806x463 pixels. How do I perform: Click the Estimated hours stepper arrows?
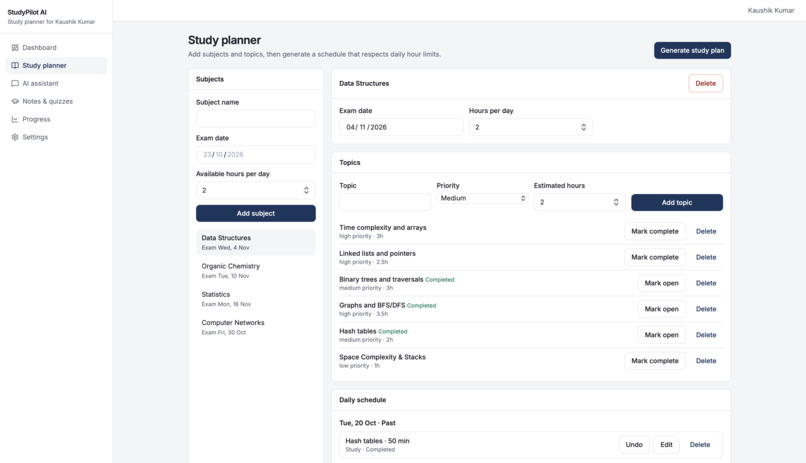pyautogui.click(x=616, y=202)
